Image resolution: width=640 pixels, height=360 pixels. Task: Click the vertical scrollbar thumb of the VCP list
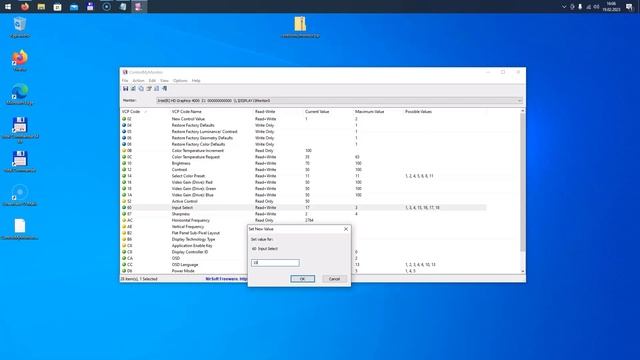tap(522, 182)
